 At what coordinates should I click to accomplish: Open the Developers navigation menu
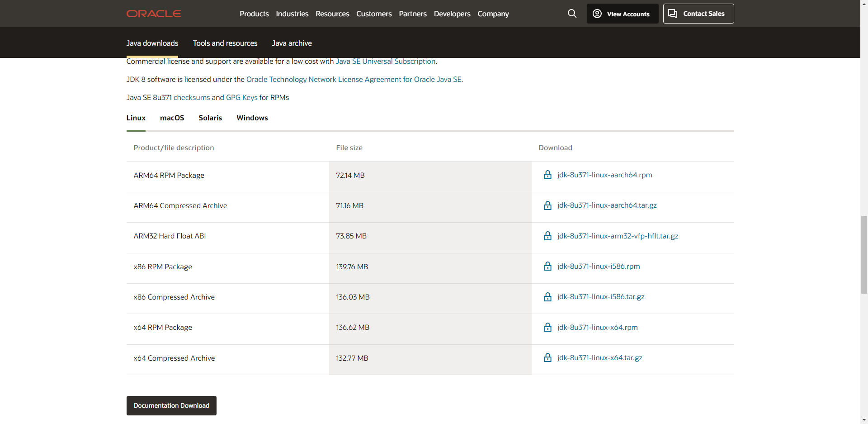(452, 14)
